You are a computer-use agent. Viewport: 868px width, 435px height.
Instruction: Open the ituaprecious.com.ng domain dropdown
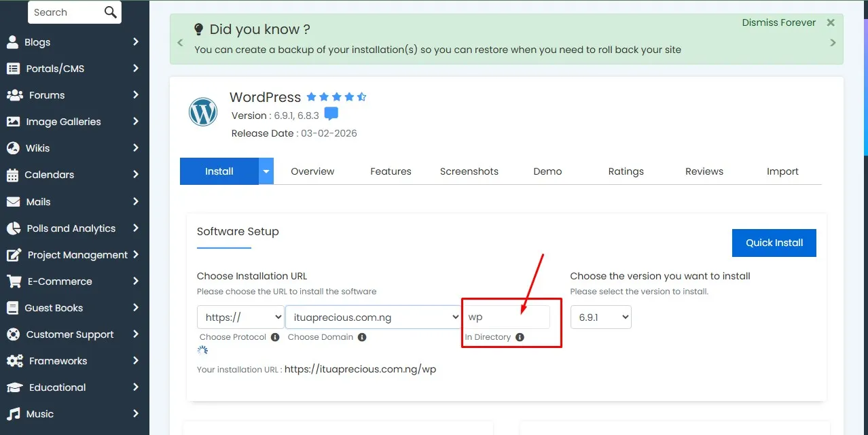(x=373, y=317)
